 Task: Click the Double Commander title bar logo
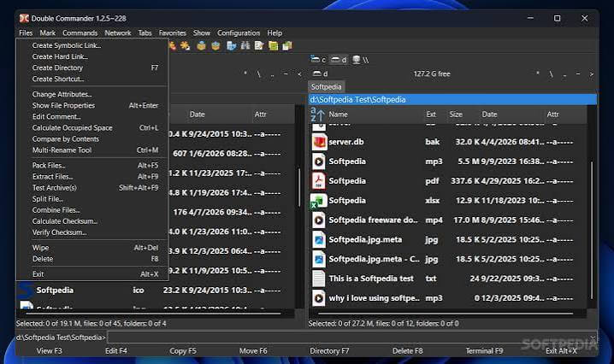(24, 18)
